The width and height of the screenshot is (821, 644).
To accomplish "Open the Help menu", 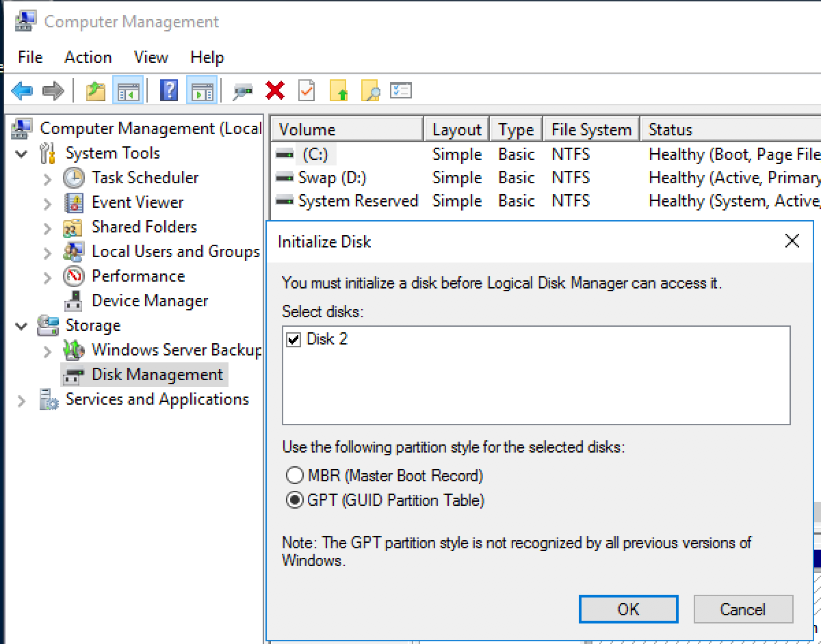I will pyautogui.click(x=207, y=57).
